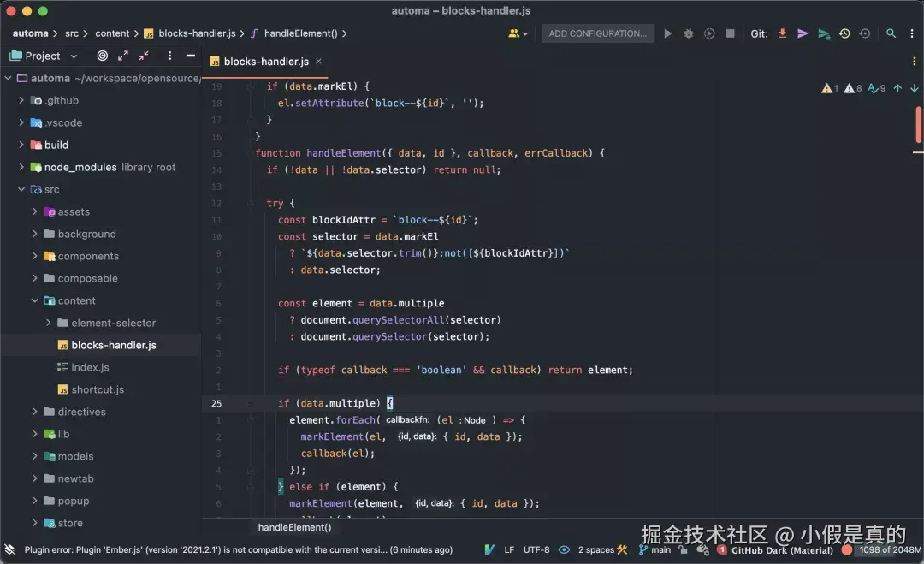Image resolution: width=924 pixels, height=564 pixels.
Task: Click the Debug bug icon
Action: tap(688, 33)
